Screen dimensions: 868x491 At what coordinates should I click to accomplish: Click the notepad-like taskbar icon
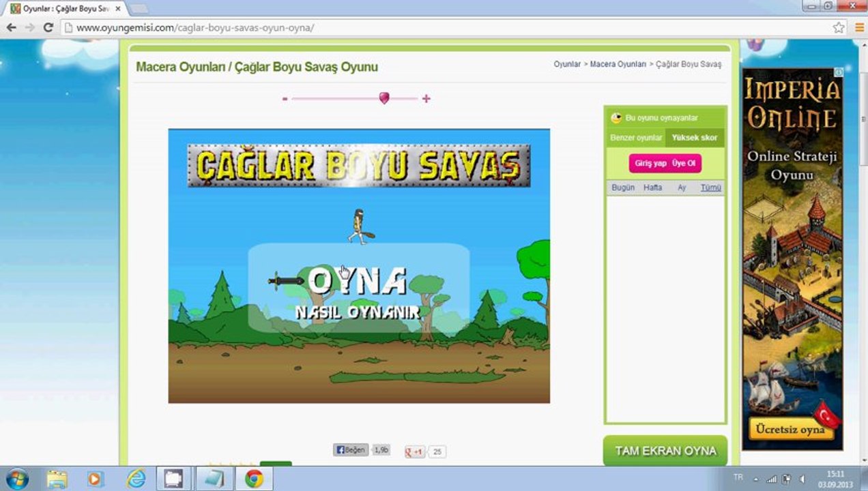tap(215, 479)
